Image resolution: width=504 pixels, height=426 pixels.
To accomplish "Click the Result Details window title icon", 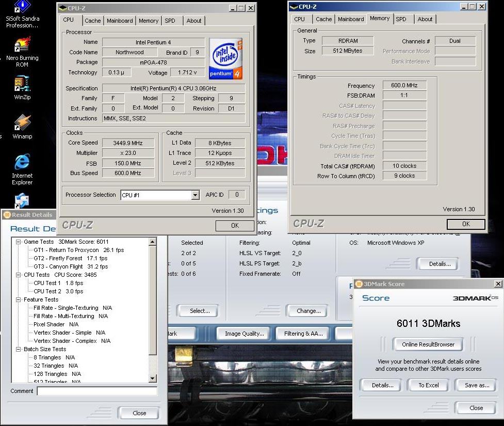I will point(7,215).
